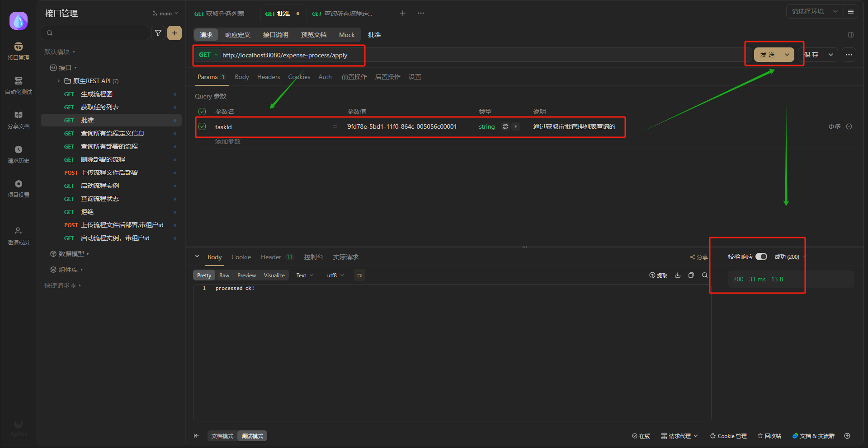Open Cookie 管理 from the status bar
Viewport: 868px width, 448px height.
[x=728, y=436]
